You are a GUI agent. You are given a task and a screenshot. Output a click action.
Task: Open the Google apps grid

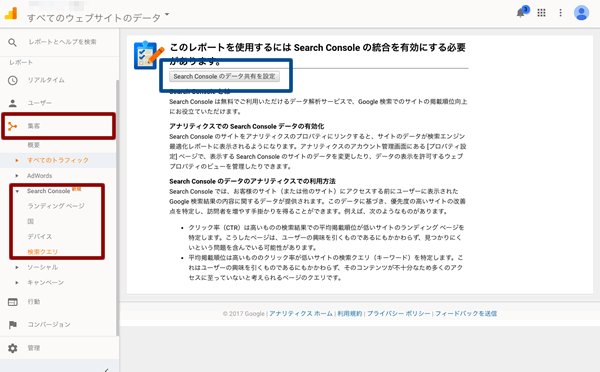(541, 13)
